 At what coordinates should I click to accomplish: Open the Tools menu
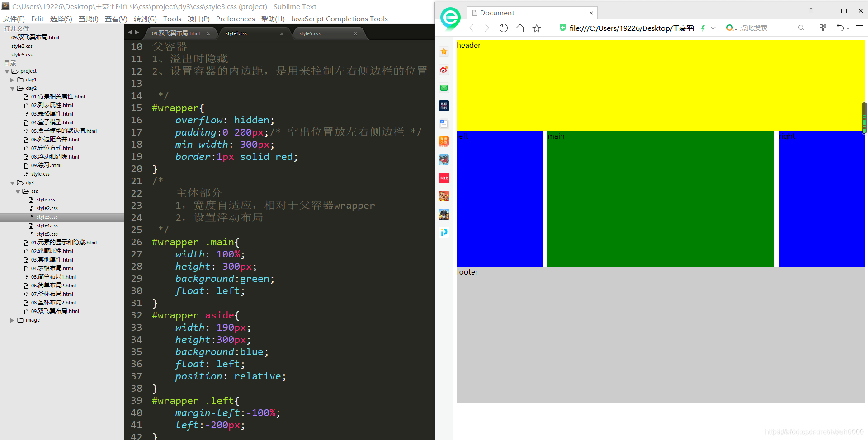click(x=172, y=19)
